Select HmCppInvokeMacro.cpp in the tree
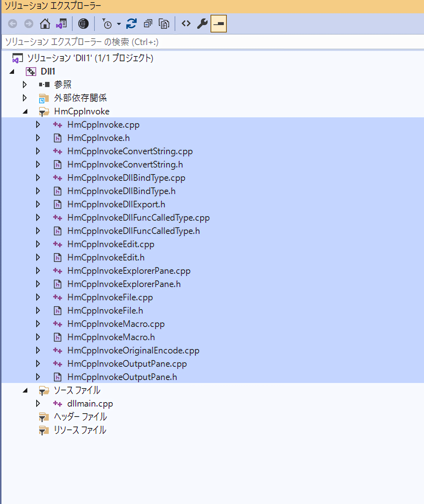424x504 pixels. pos(116,324)
